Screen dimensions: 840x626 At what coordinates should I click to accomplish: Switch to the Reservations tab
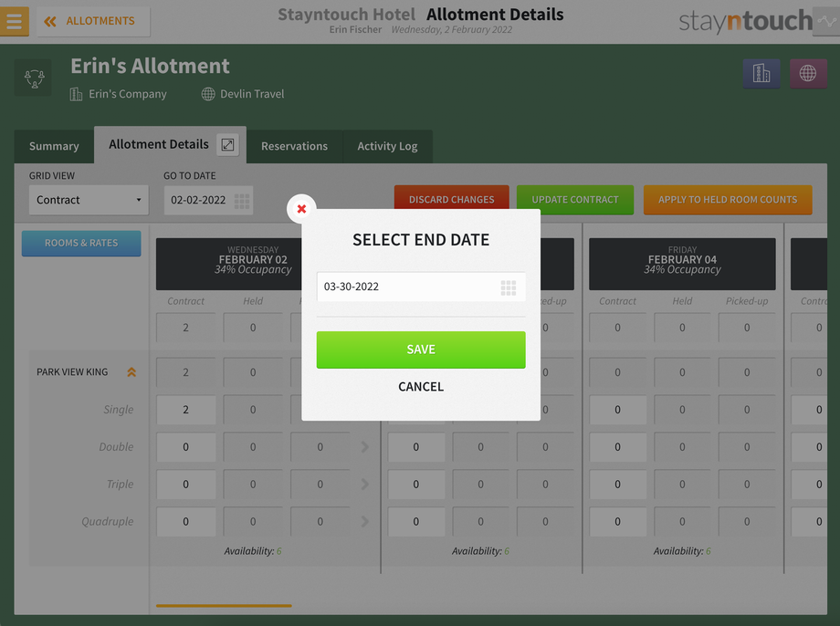(294, 146)
